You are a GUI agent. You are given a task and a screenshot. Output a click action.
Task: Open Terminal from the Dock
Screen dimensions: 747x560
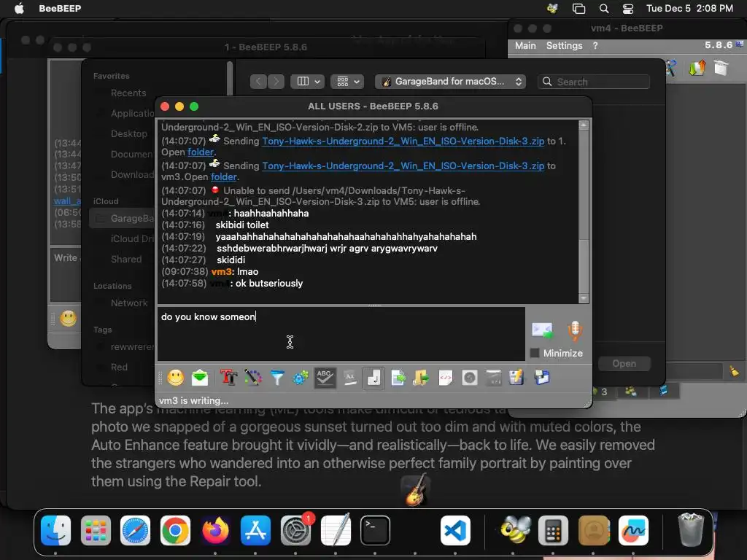pyautogui.click(x=375, y=531)
